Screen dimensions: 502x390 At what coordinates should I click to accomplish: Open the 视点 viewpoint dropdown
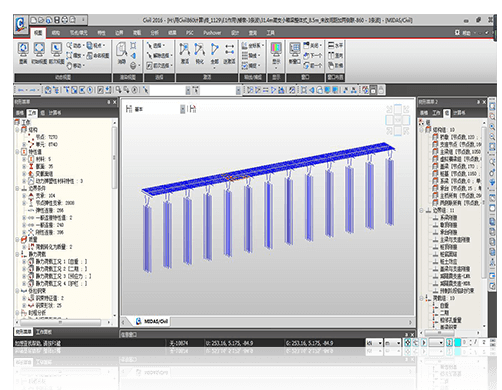[104, 45]
